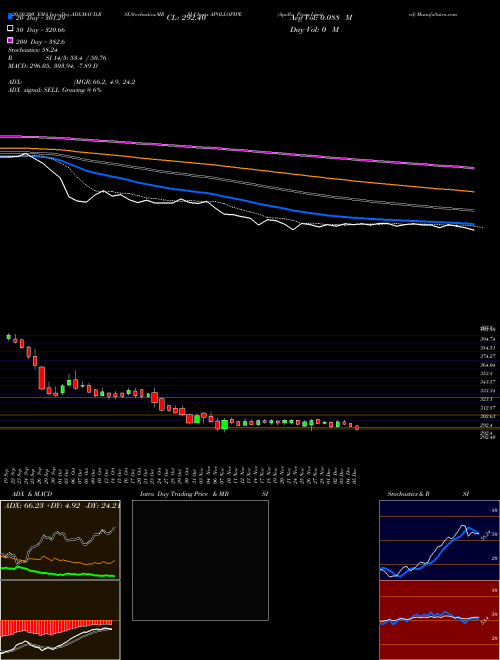This screenshot has width=500, height=660.
Task: Click the '(MGR) 66.2, 4.9, 24.2' values
Action: click(x=104, y=82)
